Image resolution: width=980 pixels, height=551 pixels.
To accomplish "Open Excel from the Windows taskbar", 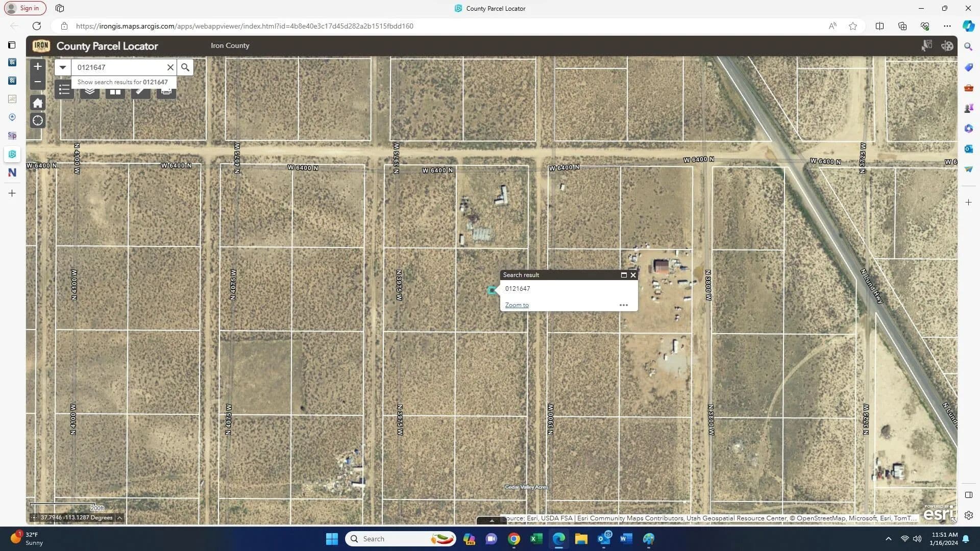I will pos(536,539).
